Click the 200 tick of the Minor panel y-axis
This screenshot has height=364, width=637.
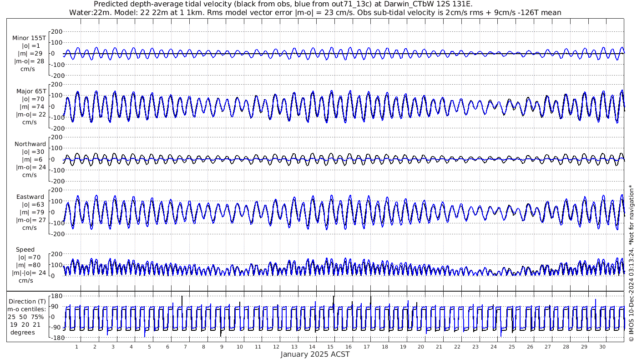click(x=56, y=32)
